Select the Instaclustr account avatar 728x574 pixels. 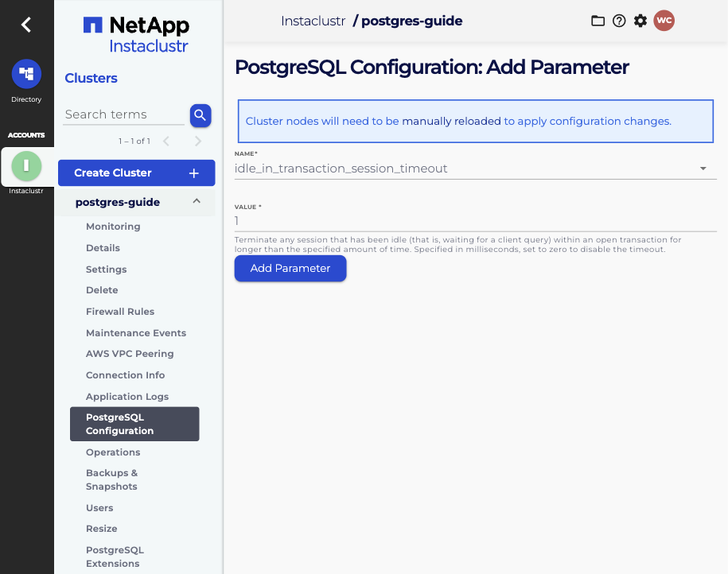26,165
